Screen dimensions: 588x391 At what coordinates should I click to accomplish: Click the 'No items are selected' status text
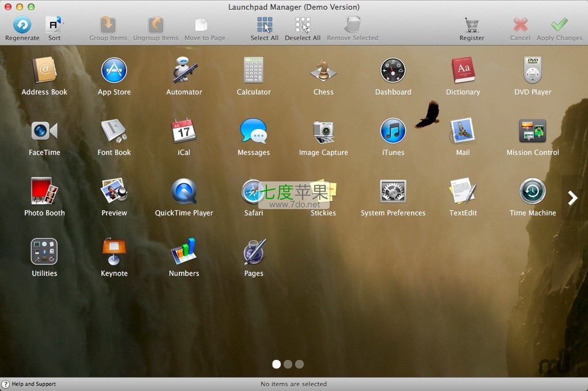(x=293, y=384)
